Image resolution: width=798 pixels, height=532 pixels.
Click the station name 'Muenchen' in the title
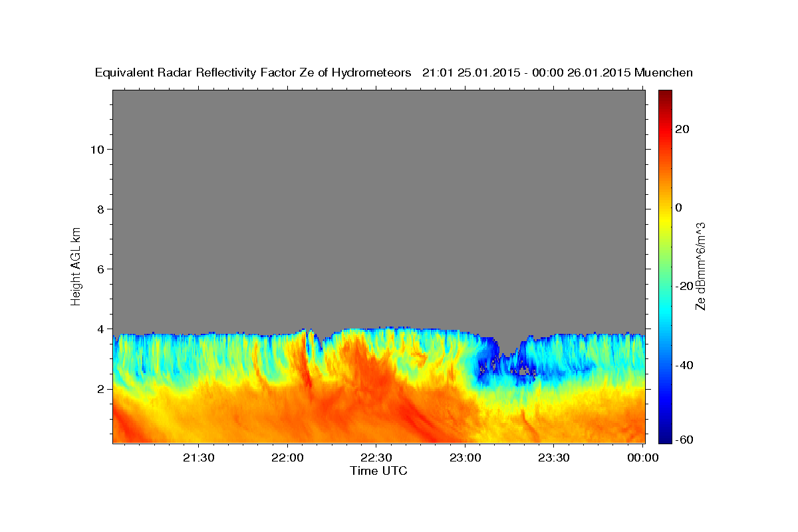tap(664, 73)
